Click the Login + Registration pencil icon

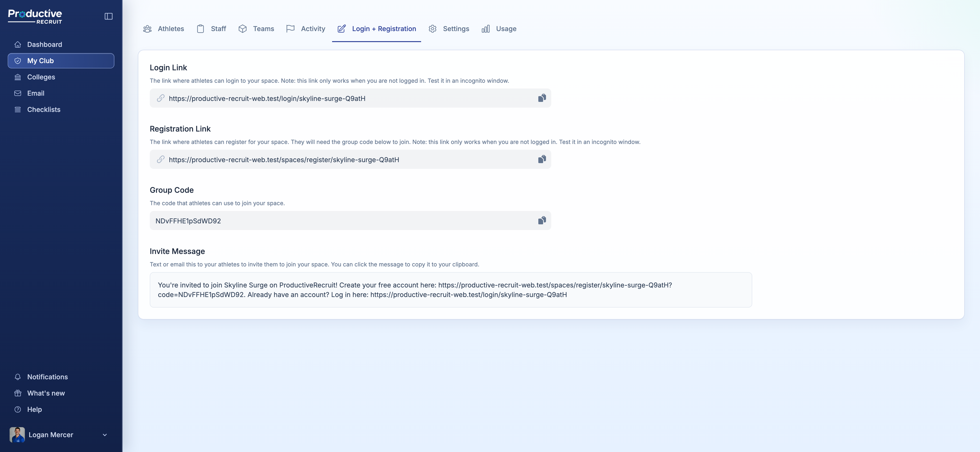tap(342, 29)
